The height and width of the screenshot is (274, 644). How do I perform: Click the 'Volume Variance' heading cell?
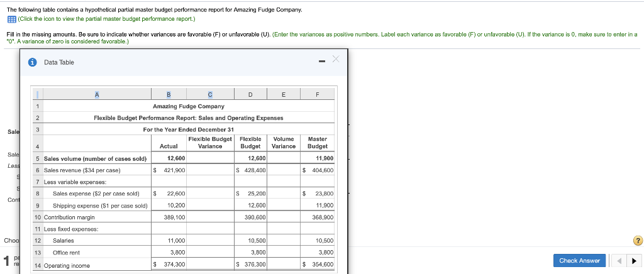284,143
